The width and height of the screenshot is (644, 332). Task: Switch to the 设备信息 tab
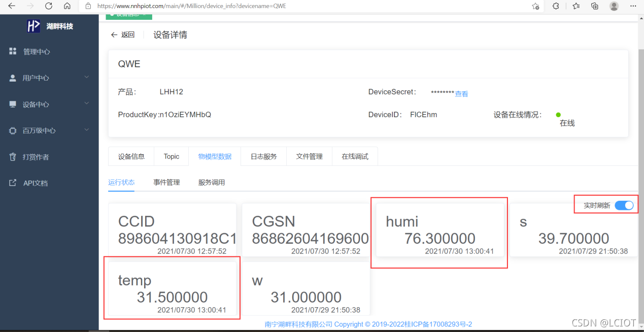131,157
